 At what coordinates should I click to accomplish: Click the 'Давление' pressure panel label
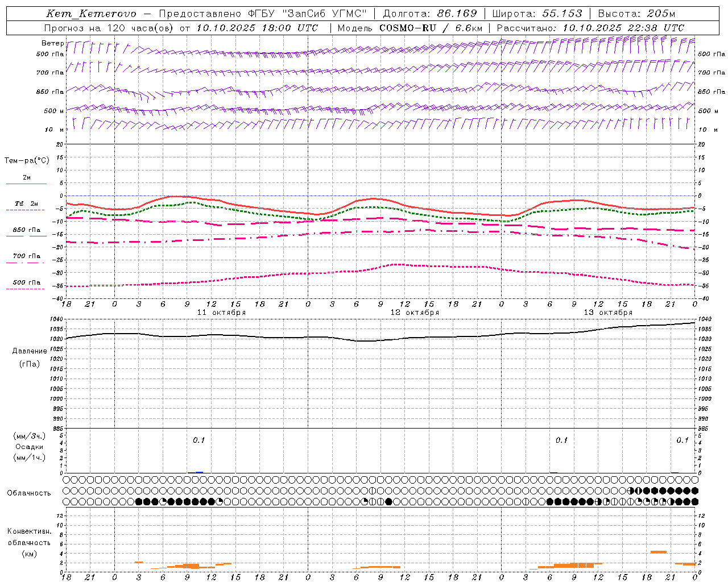coord(30,351)
